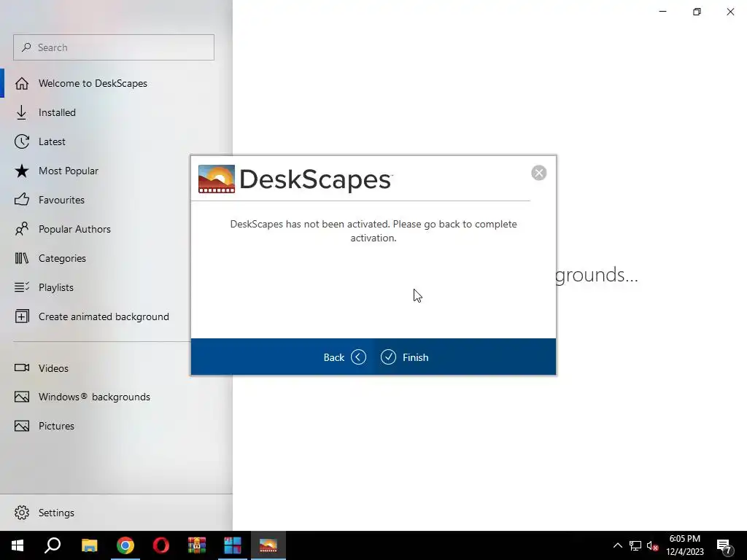Click the checklist icon beside Playlists

[x=21, y=287]
